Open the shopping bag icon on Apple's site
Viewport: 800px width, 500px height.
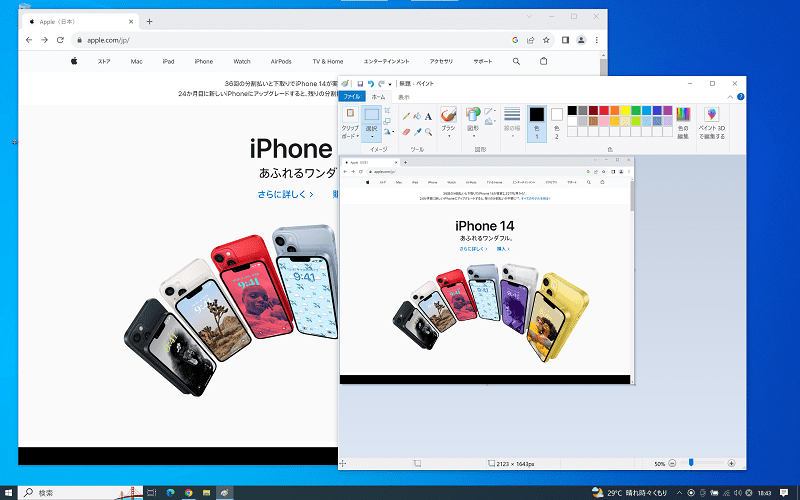543,61
